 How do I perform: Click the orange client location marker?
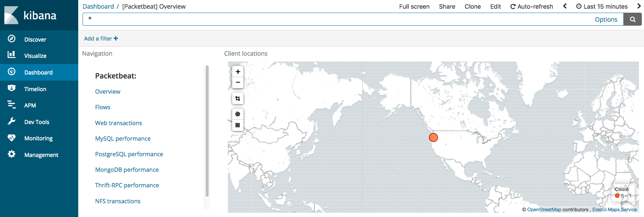433,137
